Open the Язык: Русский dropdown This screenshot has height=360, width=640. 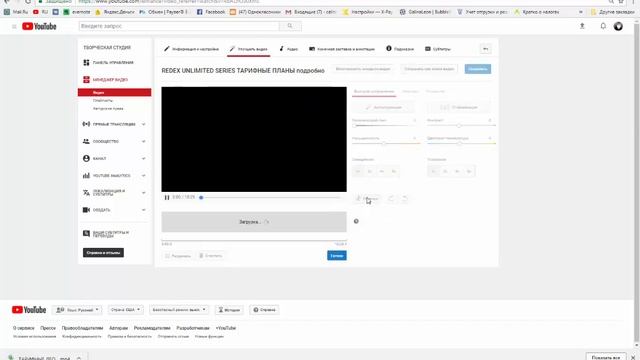[77, 310]
